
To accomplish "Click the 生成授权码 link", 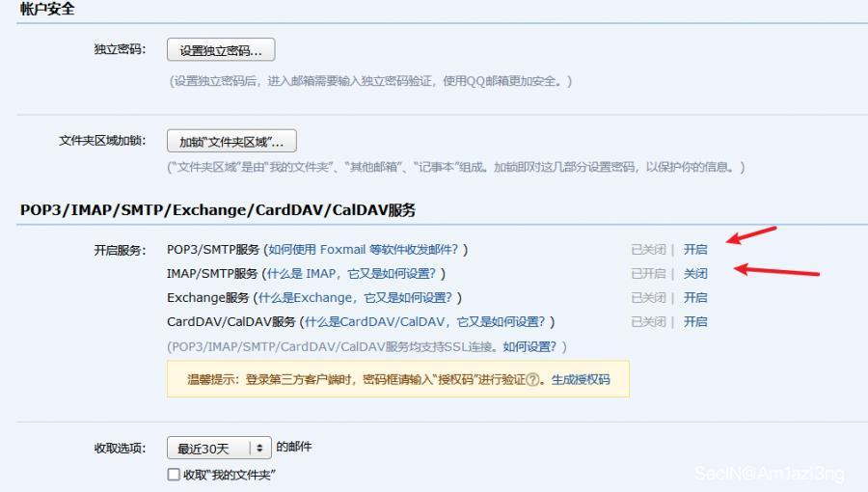I will point(581,380).
